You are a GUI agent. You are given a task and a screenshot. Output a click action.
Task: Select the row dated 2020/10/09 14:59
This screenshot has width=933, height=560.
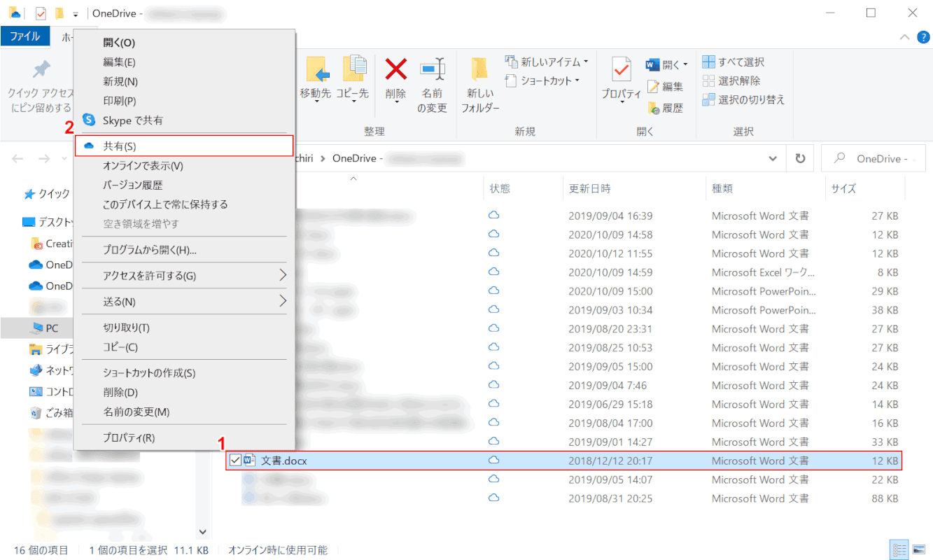563,272
